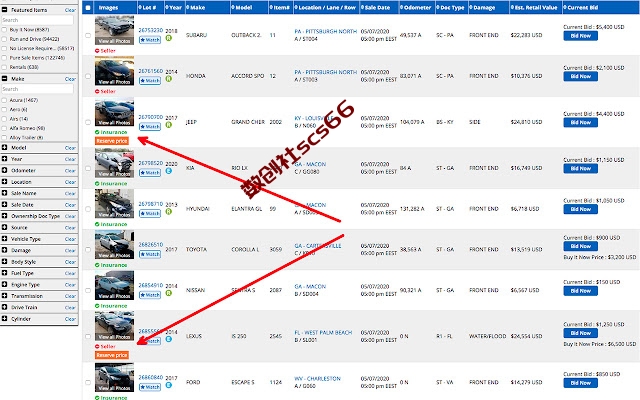Watch the Kia Rio lot
The height and width of the screenshot is (400, 640).
click(x=150, y=173)
